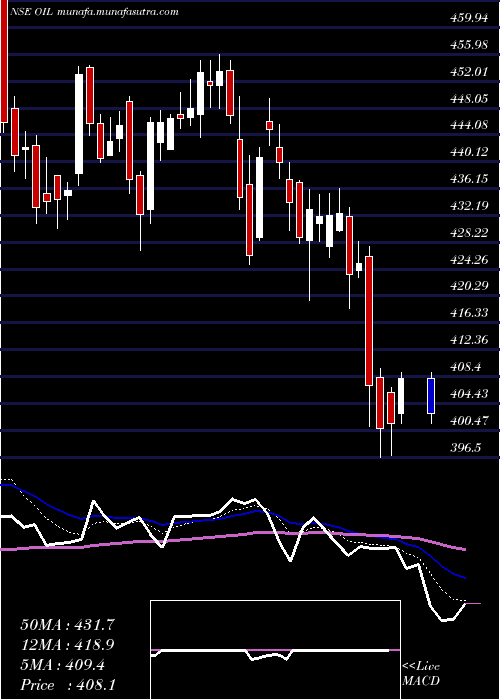Click the '12MA : 418.9' readout
This screenshot has height=700, width=500.
68,645
